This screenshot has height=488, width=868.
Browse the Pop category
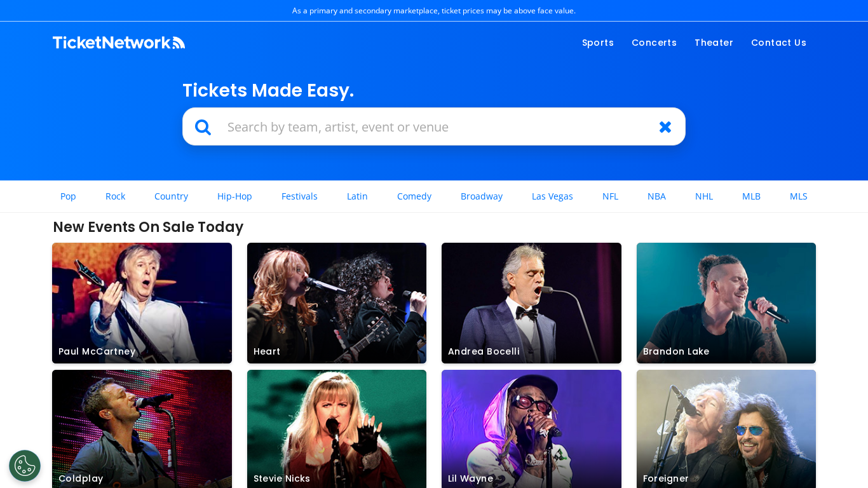pyautogui.click(x=68, y=196)
